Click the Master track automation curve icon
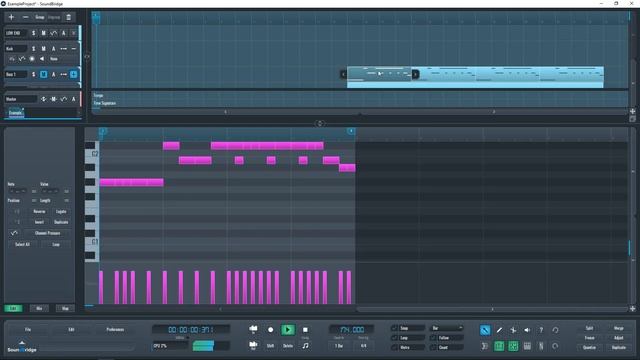The width and height of the screenshot is (640, 360). tap(64, 99)
